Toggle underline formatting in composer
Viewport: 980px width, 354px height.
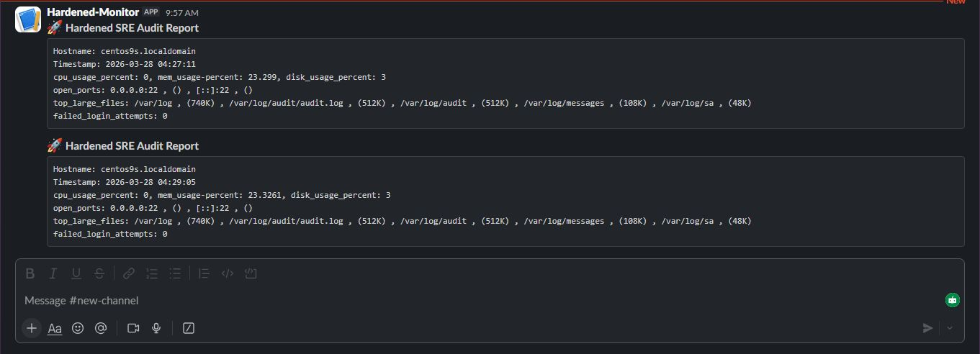[x=76, y=273]
